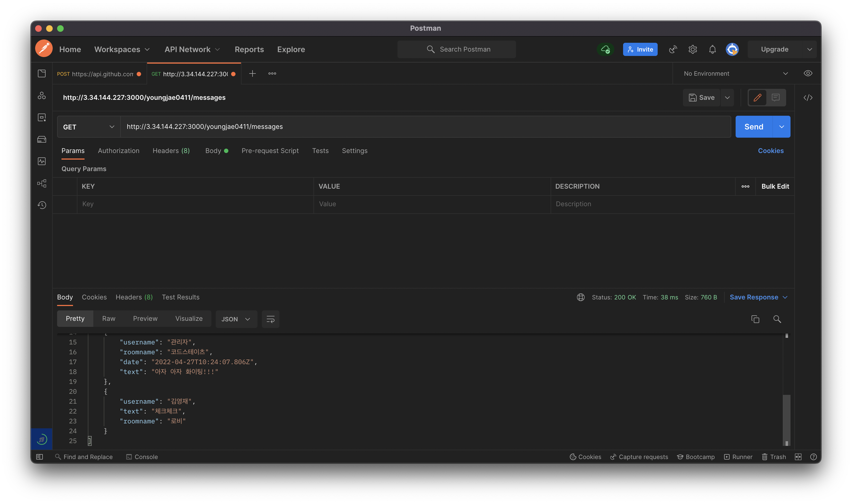Click the request URL input field

[x=425, y=127]
